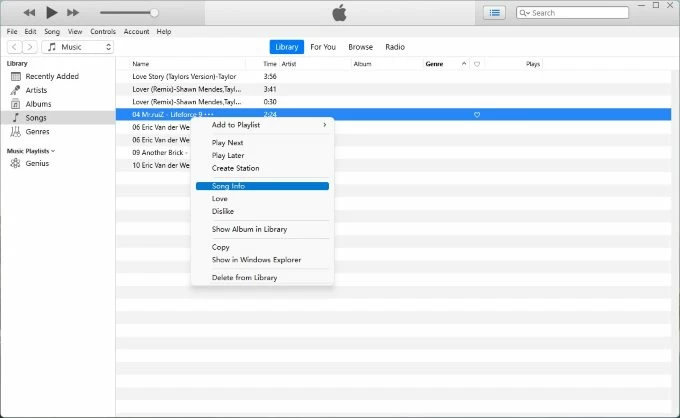The width and height of the screenshot is (680, 418).
Task: Switch to the For You tab
Action: tap(323, 47)
